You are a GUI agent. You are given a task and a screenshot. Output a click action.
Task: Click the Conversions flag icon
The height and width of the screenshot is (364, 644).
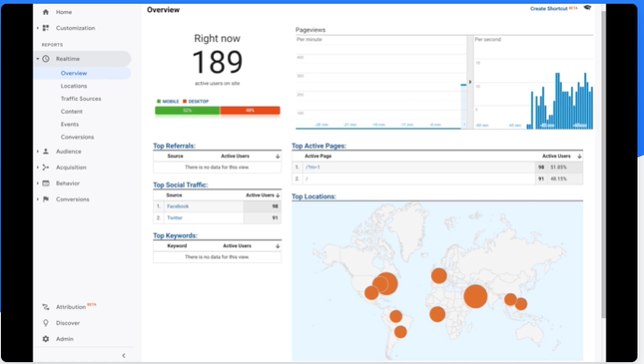point(46,199)
